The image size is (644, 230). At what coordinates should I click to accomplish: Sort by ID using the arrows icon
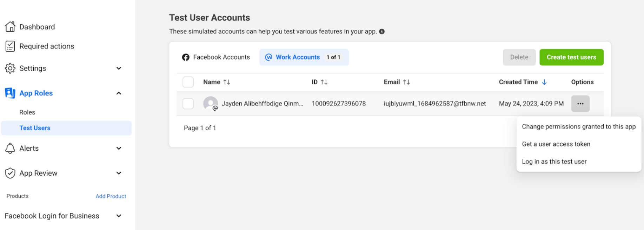click(x=324, y=82)
